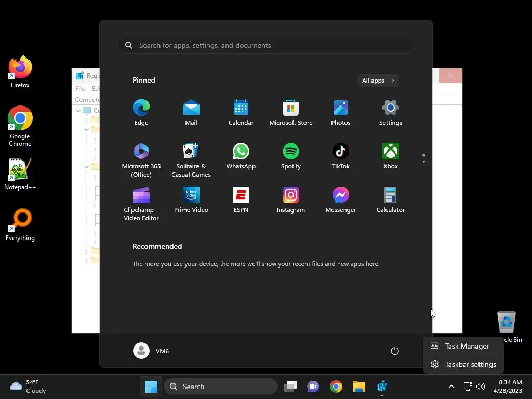This screenshot has width=532, height=399.
Task: Launch the Spotify app
Action: [291, 156]
